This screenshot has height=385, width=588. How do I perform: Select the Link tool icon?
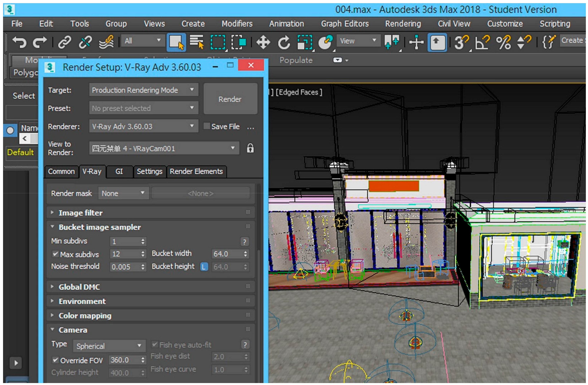65,42
